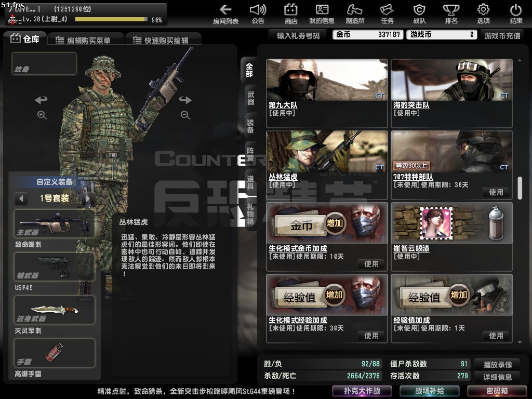Click the 1号套装 loadout label

[54, 198]
